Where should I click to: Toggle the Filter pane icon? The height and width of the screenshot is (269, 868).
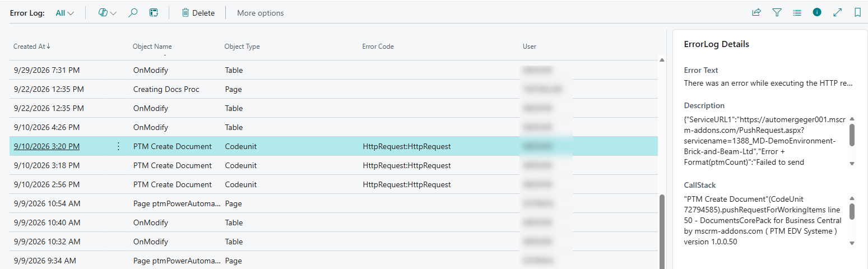pos(777,12)
